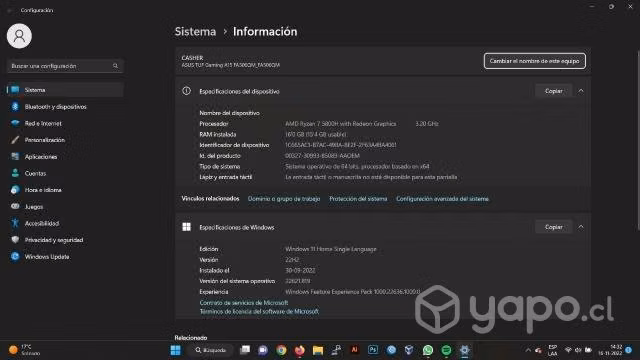
Task: Open Dominio o grupo de trabajo link
Action: click(x=284, y=199)
